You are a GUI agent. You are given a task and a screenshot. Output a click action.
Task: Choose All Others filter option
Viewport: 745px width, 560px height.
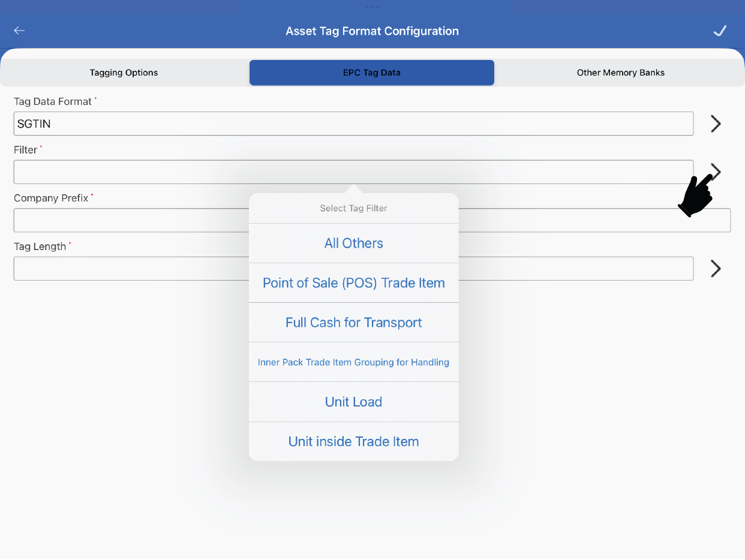[x=354, y=243]
